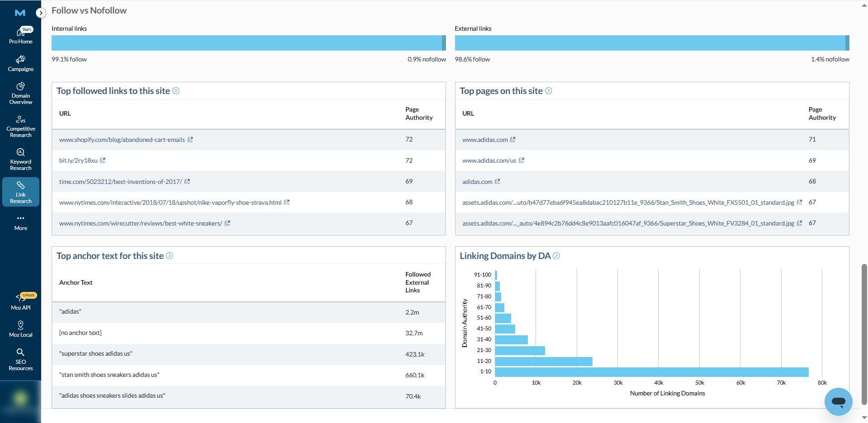Open SEO Resources magnifier icon
Image resolution: width=868 pixels, height=423 pixels.
tap(20, 359)
